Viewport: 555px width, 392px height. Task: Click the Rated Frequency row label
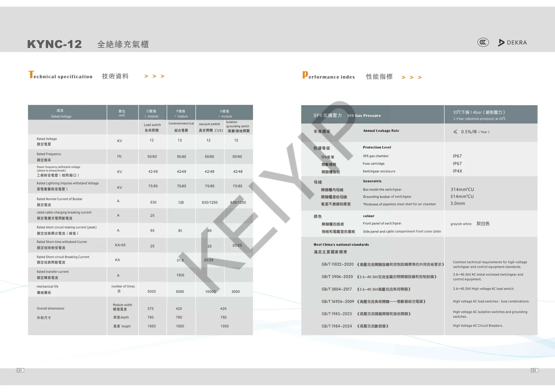tap(49, 157)
